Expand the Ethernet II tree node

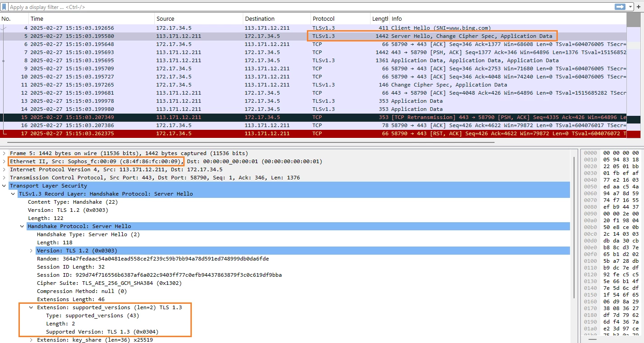[x=4, y=161]
